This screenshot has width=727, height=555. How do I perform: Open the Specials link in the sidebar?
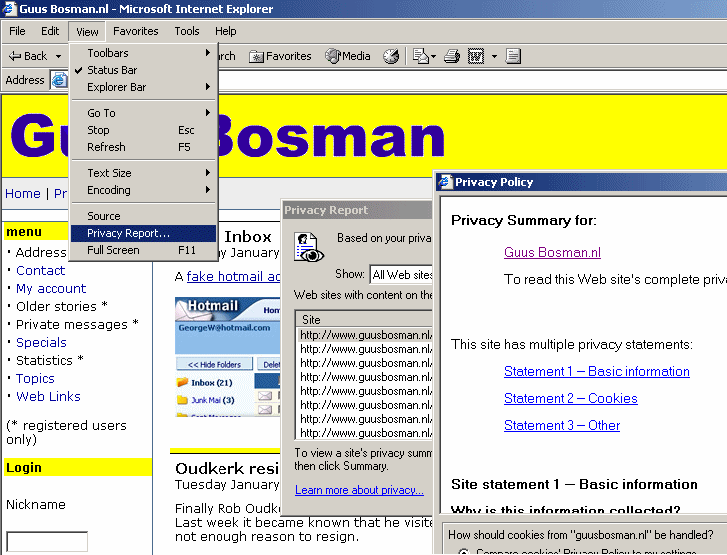41,343
